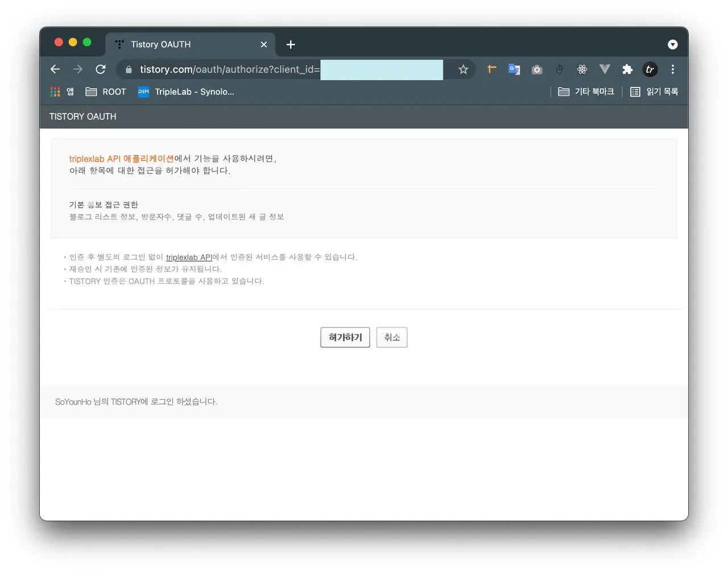Click the 기본 정보 접근 권한 heading
This screenshot has height=573, width=728.
104,205
